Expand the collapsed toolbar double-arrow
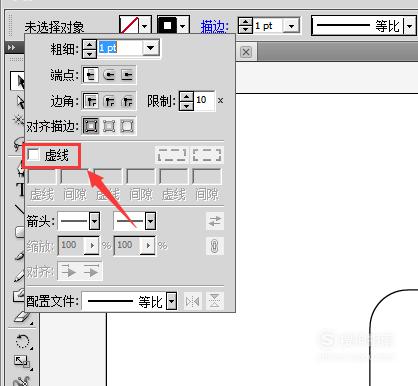418x386 pixels. [x=11, y=48]
